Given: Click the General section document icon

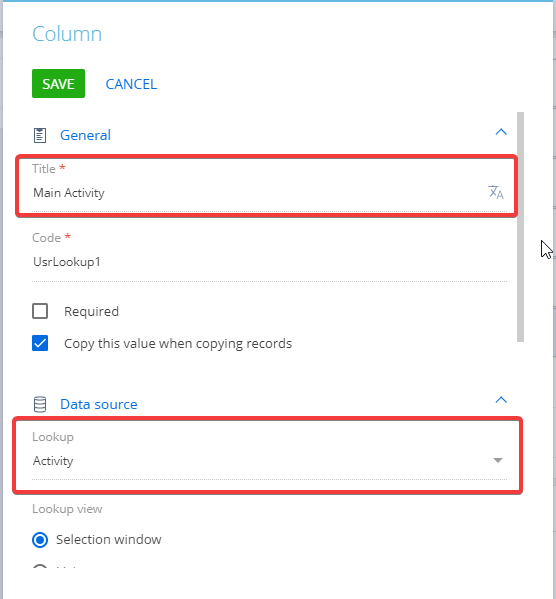Looking at the screenshot, I should point(40,135).
